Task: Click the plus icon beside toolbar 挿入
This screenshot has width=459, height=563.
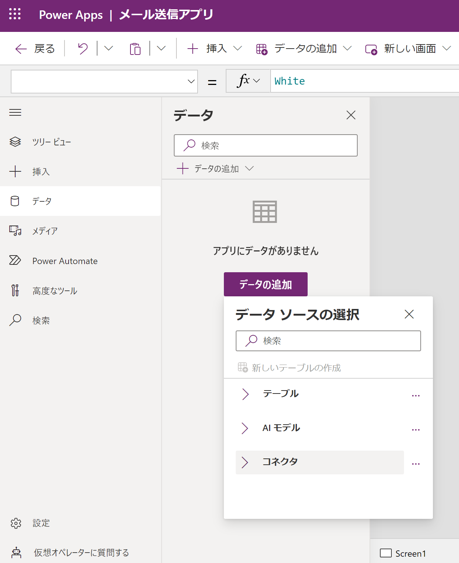Action: coord(193,48)
